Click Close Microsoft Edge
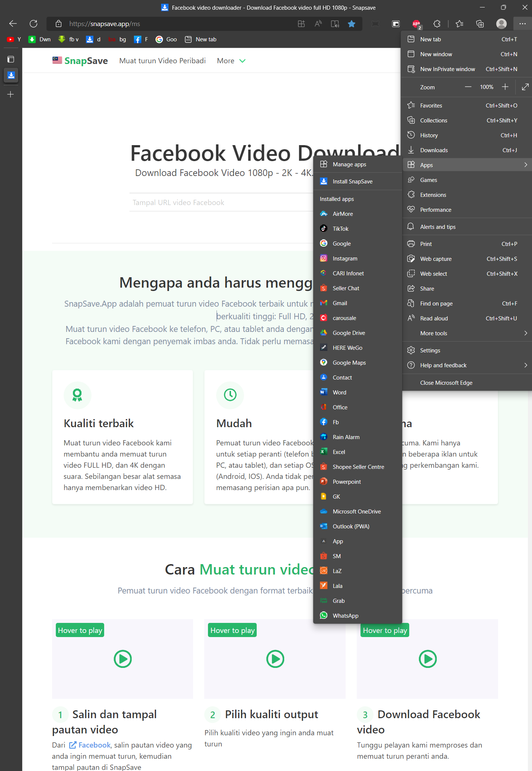The image size is (532, 771). tap(467, 383)
